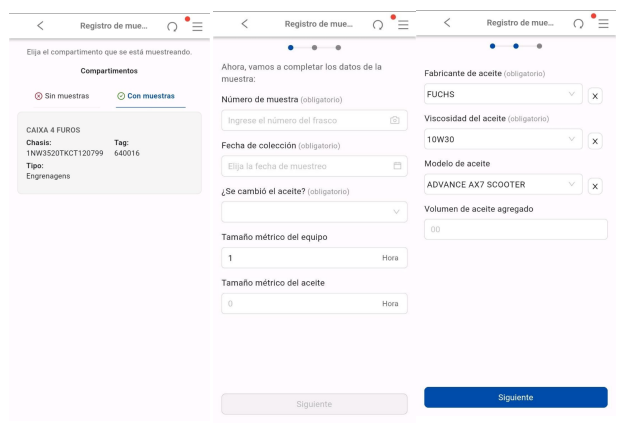Clear the 10W30 viscosity selection with X
This screenshot has width=634, height=424.
pos(595,141)
